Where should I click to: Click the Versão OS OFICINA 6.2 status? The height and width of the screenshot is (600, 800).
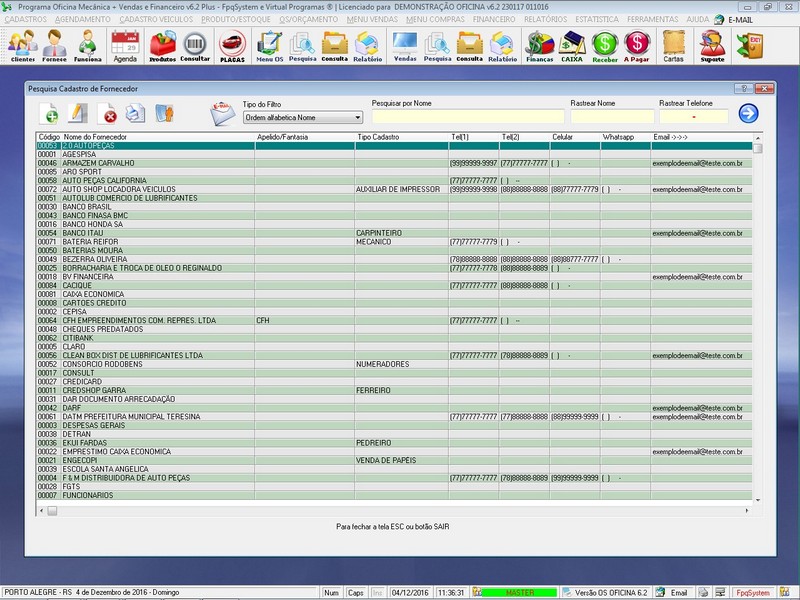[x=606, y=593]
